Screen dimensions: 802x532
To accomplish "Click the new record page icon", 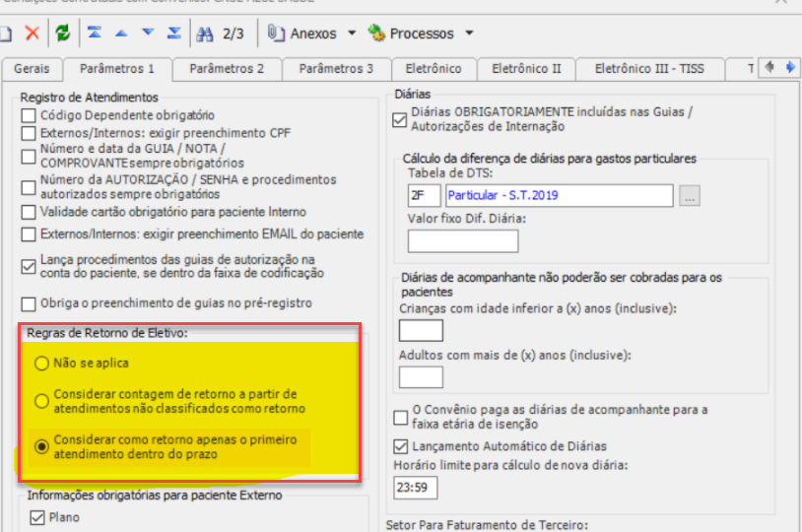I will coord(5,33).
